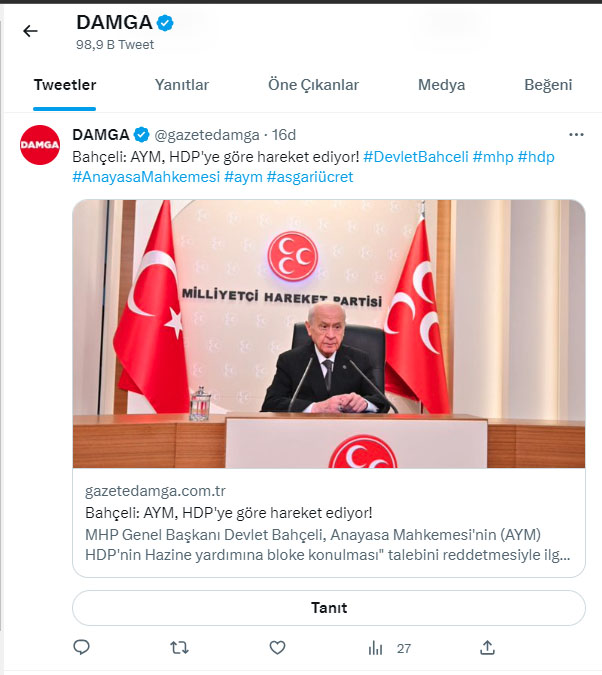This screenshot has height=675, width=602.
Task: Open the gazetedamga.com.tr article card headline
Action: (x=230, y=512)
